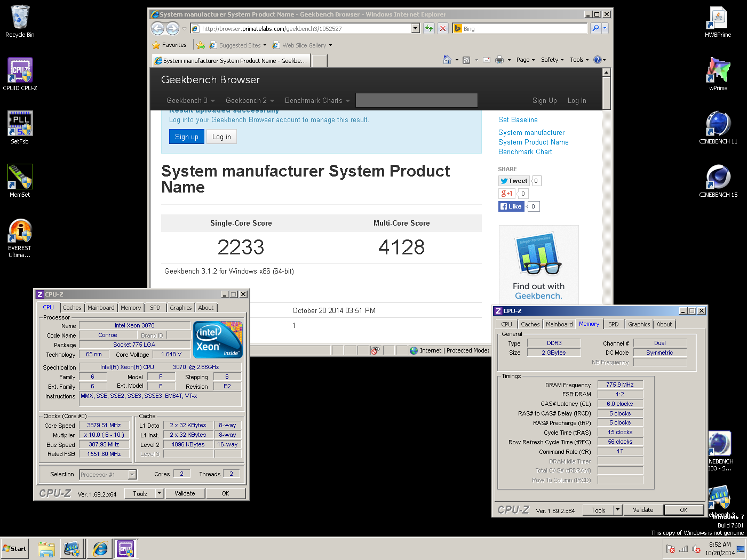Select the Geekbench result browser tab
This screenshot has width=747, height=560.
pyautogui.click(x=232, y=61)
